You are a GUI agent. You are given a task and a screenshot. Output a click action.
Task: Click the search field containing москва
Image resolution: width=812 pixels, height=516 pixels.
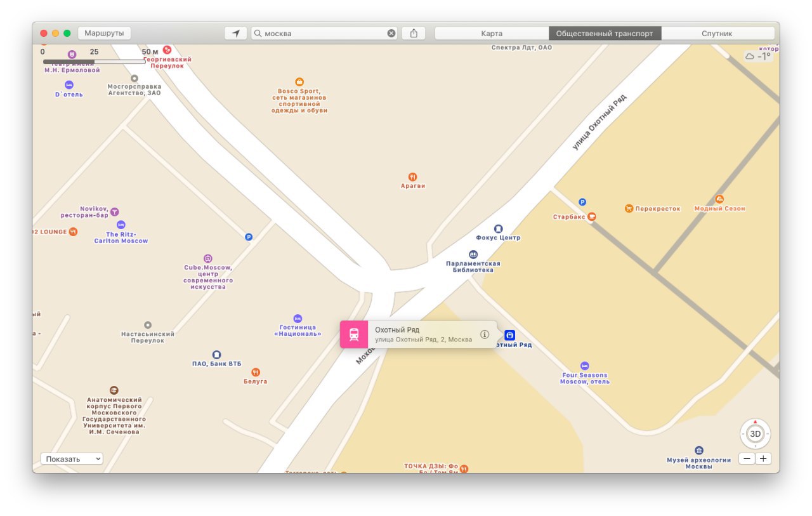coord(324,34)
